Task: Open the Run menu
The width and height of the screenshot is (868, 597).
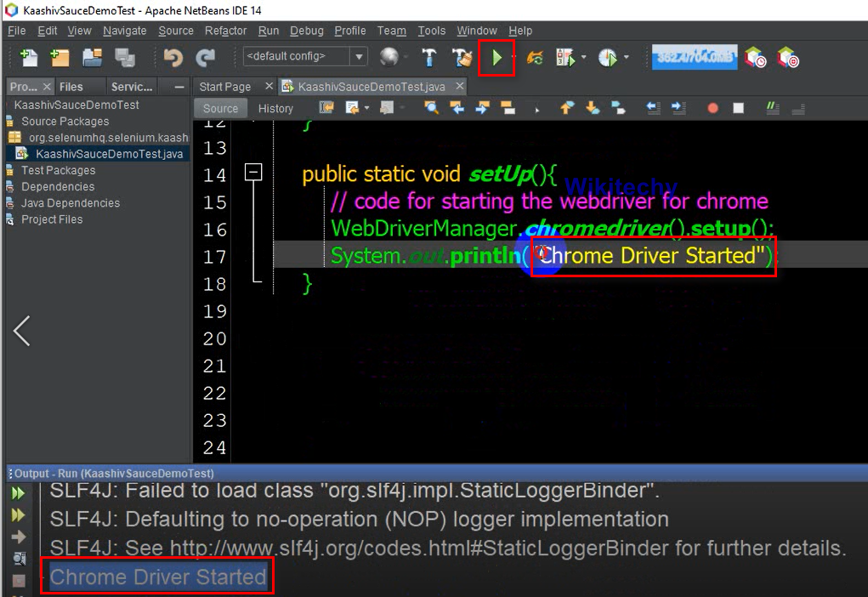Action: point(269,31)
